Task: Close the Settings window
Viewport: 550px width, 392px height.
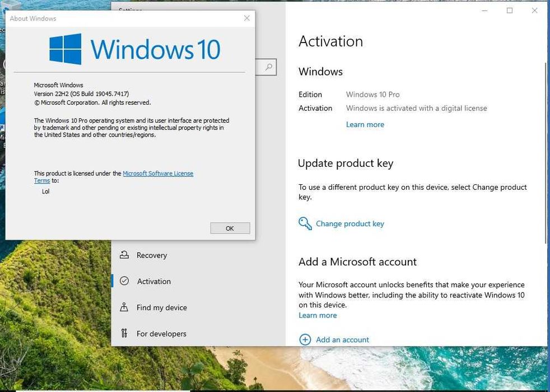Action: point(534,11)
